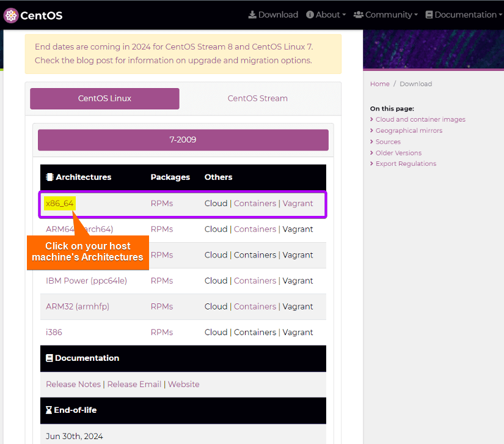Click the Community people icon
The image size is (504, 444).
359,15
